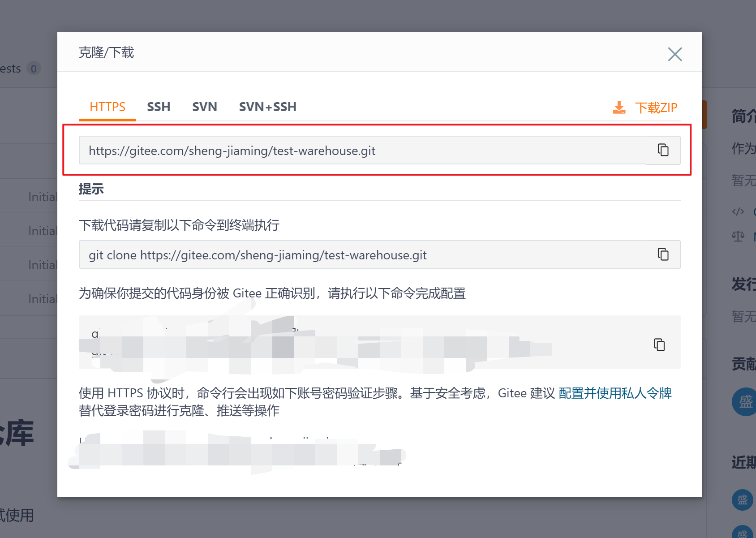
Task: Copy the git config commands
Action: click(x=659, y=344)
